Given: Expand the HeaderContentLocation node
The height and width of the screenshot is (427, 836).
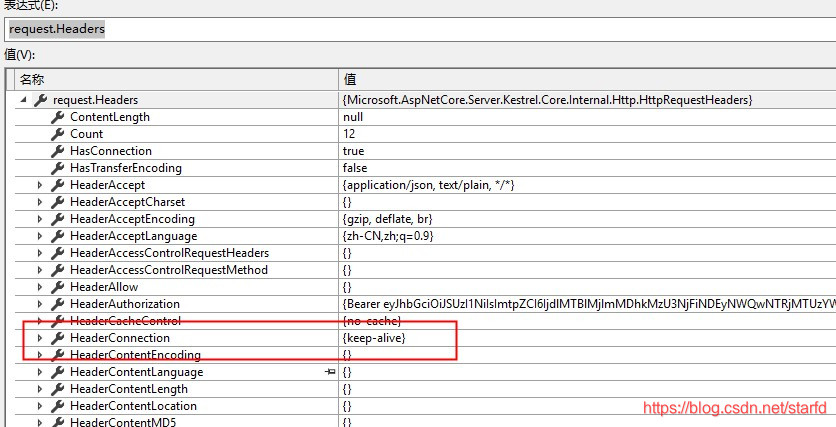Looking at the screenshot, I should (39, 406).
